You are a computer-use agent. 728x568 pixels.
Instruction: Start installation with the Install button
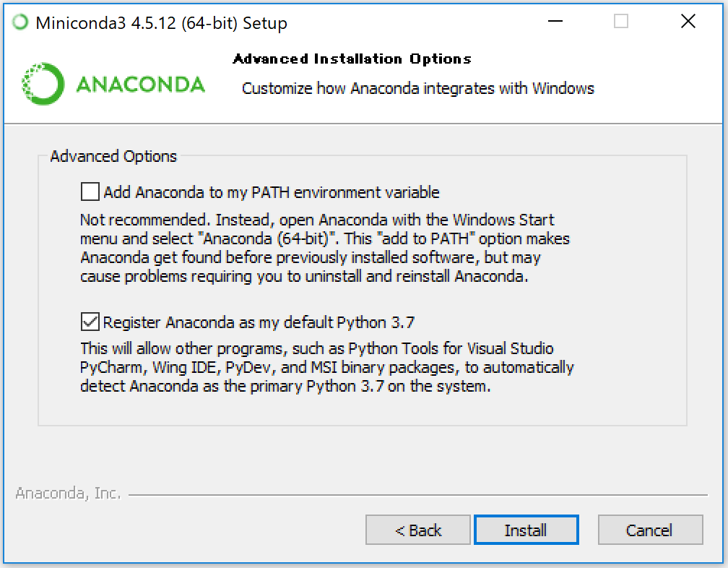526,530
